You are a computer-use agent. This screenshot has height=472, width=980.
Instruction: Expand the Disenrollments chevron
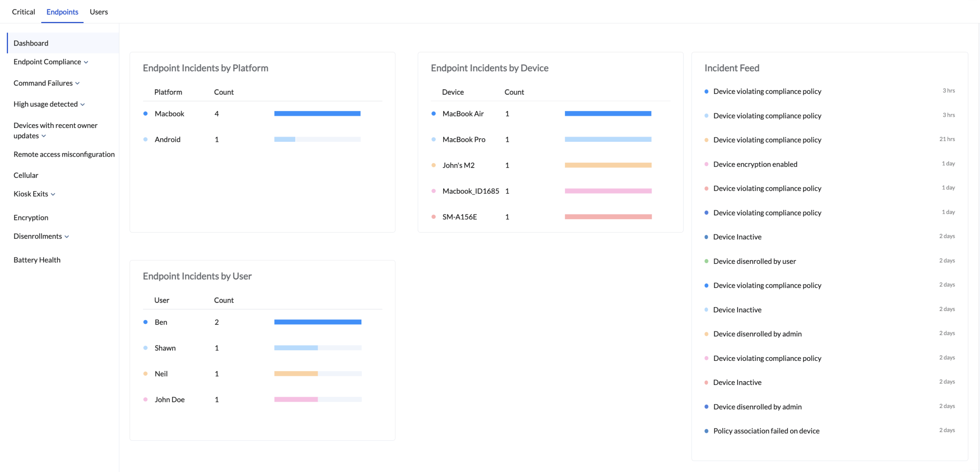point(67,237)
